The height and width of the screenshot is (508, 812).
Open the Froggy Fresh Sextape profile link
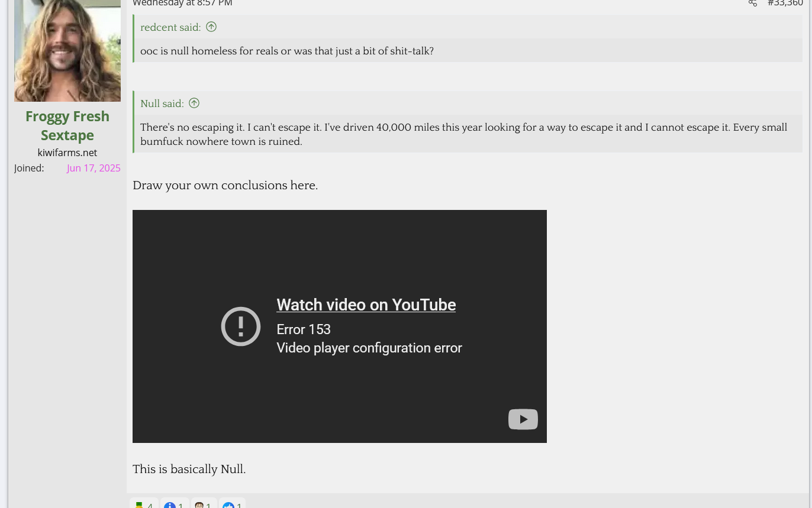tap(67, 125)
